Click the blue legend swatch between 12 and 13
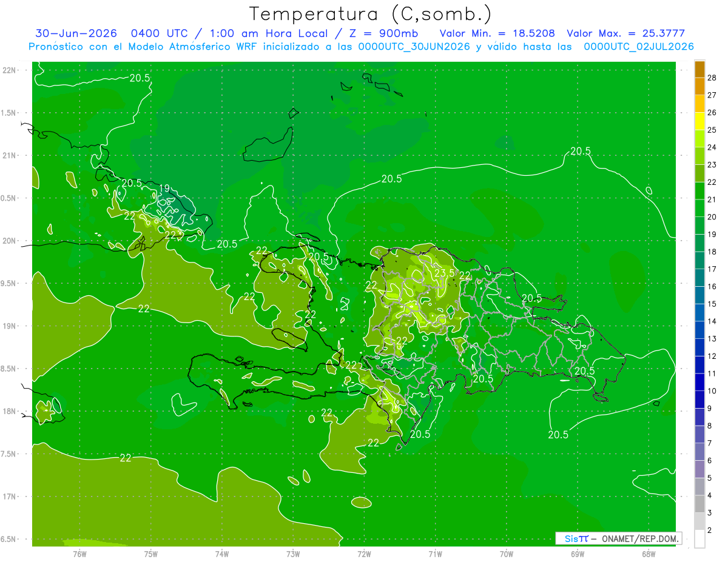728x562 pixels. coord(699,347)
